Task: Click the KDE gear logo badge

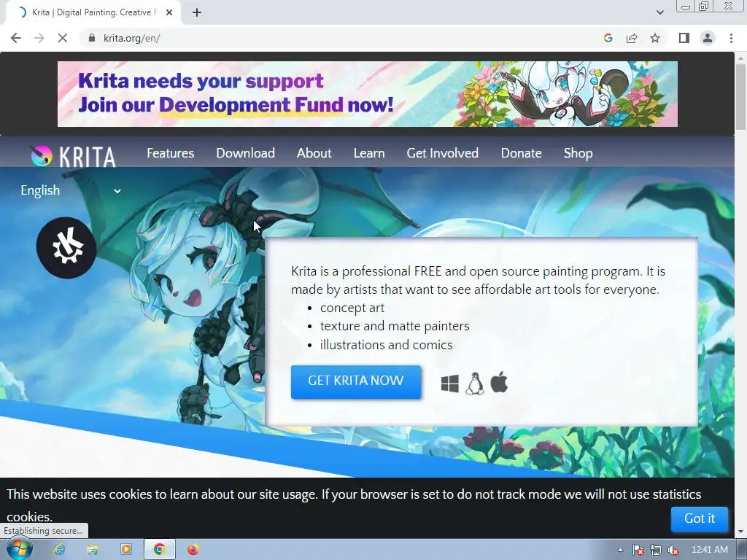Action: point(66,248)
